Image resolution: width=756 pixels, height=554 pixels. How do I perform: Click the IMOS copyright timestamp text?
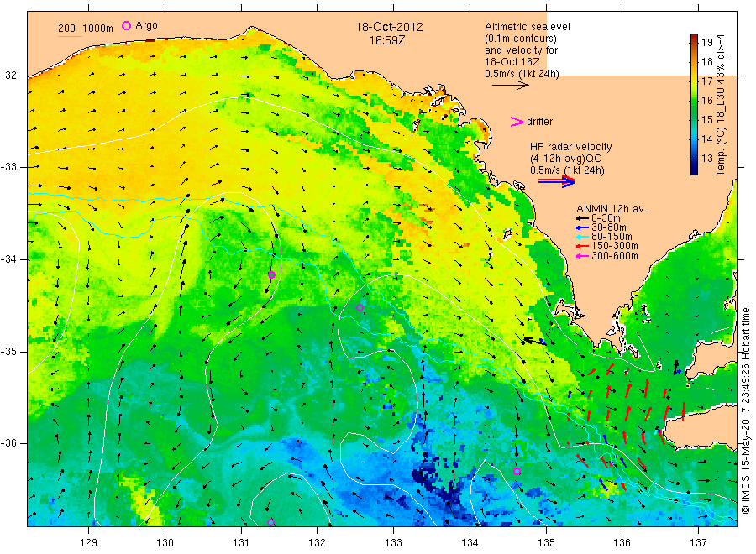click(x=746, y=410)
